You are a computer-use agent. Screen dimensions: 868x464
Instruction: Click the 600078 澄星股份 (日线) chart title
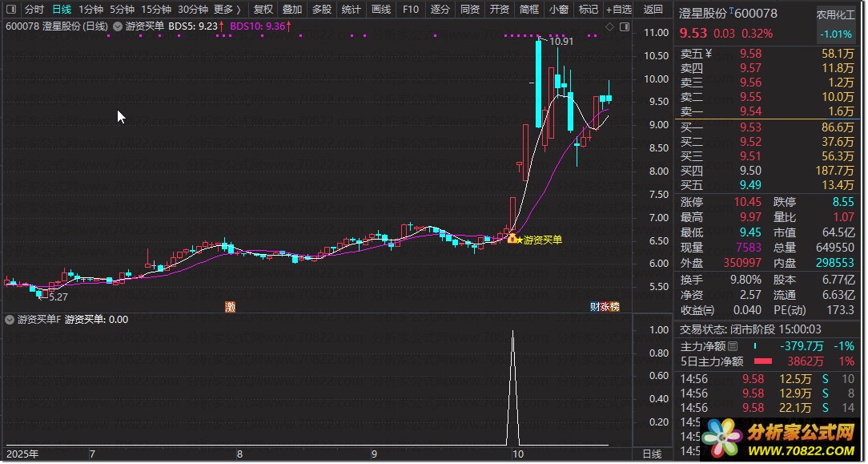(x=57, y=26)
